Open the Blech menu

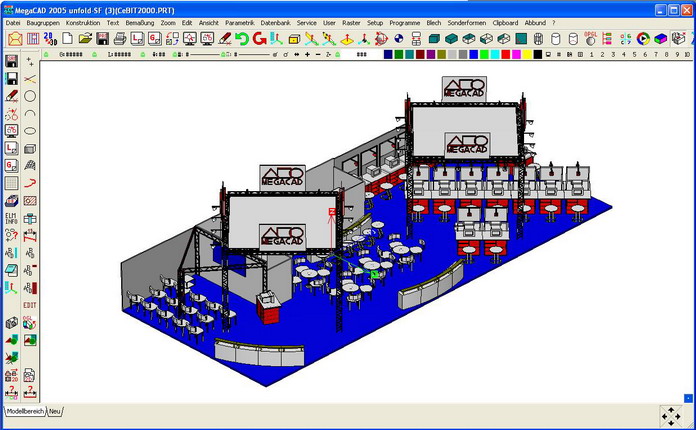tap(434, 23)
